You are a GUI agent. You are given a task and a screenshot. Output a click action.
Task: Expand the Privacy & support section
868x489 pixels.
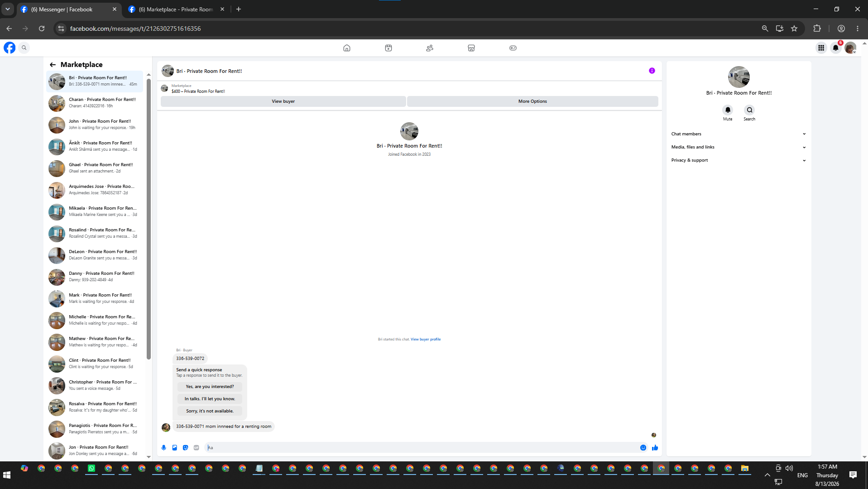tap(739, 160)
